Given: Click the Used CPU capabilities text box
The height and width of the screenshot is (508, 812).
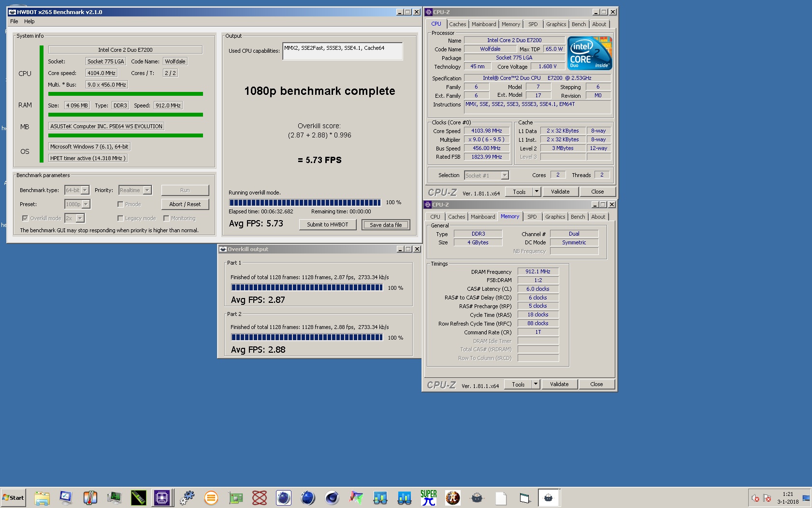Looking at the screenshot, I should tap(343, 51).
